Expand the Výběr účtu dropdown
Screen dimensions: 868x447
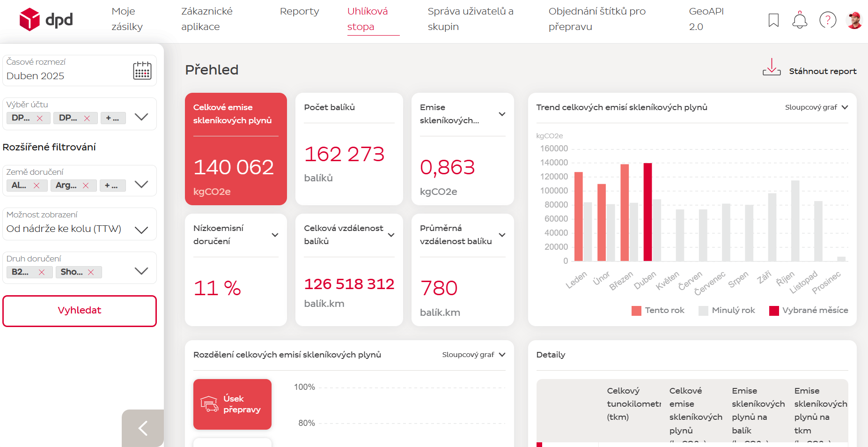tap(141, 117)
